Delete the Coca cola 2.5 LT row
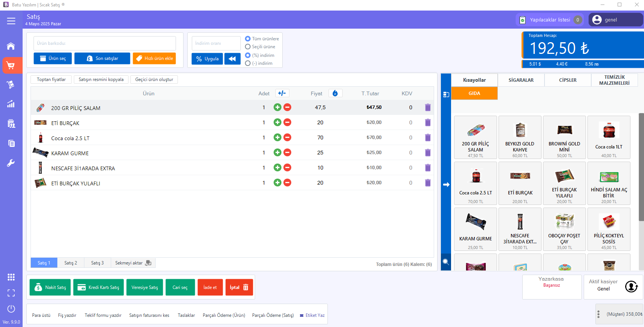The width and height of the screenshot is (644, 327). click(428, 138)
